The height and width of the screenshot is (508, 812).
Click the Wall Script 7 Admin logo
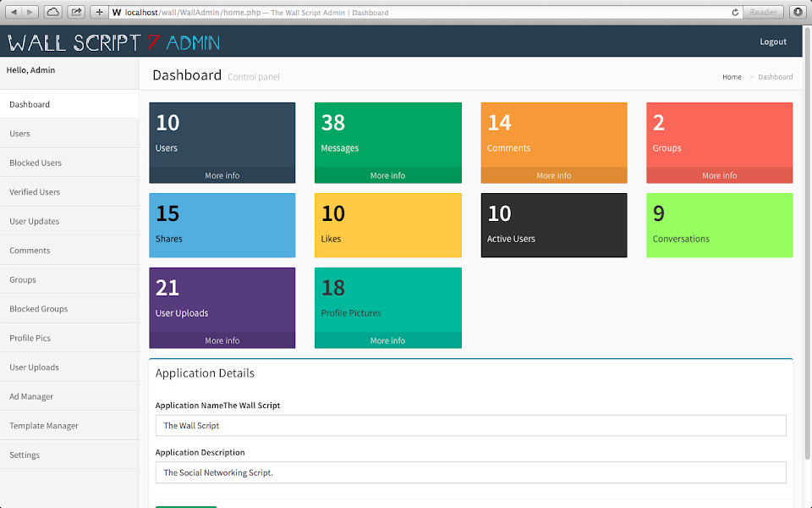(x=114, y=42)
